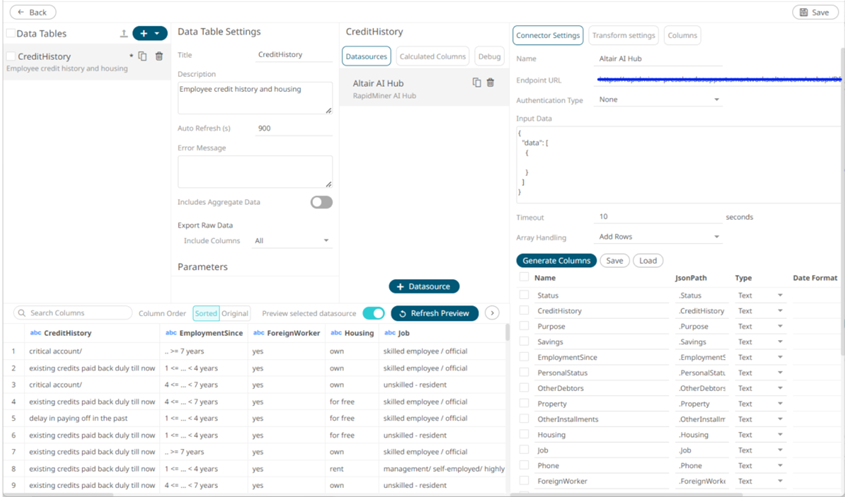Open the Include Columns dropdown

[x=291, y=241]
